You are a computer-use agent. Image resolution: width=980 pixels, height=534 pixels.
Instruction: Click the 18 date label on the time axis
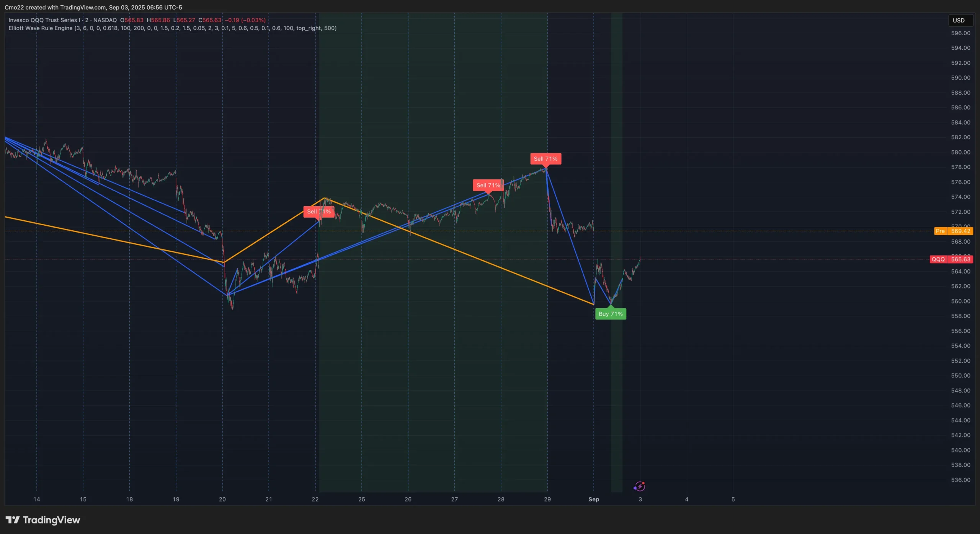(129, 499)
